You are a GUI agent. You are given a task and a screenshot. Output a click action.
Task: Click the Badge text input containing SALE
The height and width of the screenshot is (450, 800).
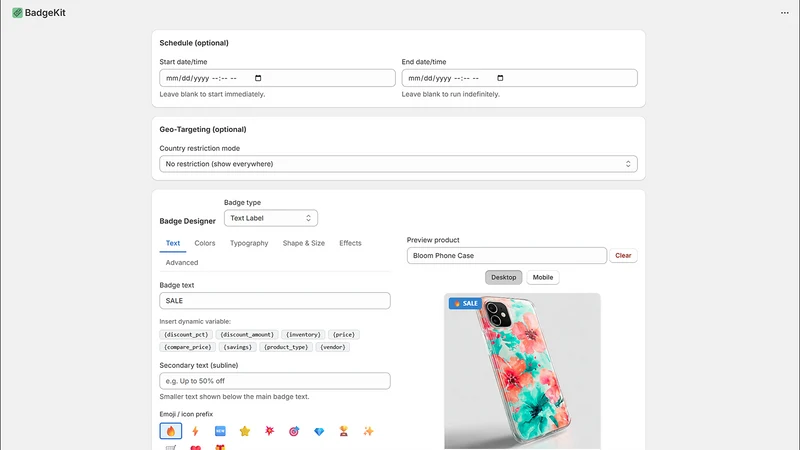[275, 301]
